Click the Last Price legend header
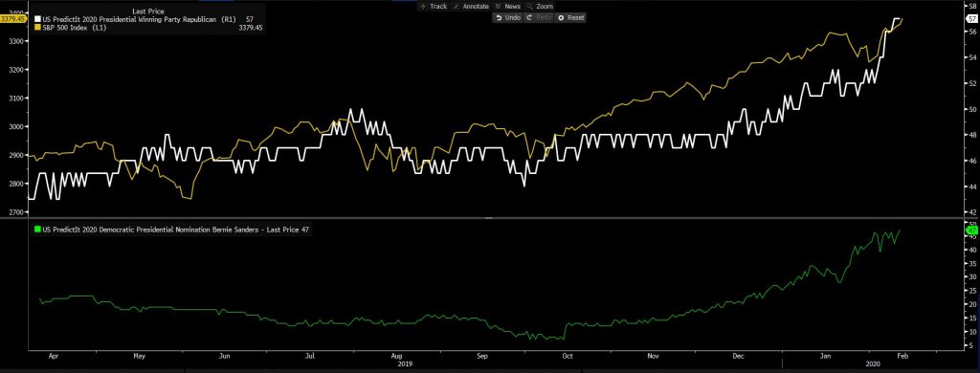The image size is (980, 373). (148, 11)
